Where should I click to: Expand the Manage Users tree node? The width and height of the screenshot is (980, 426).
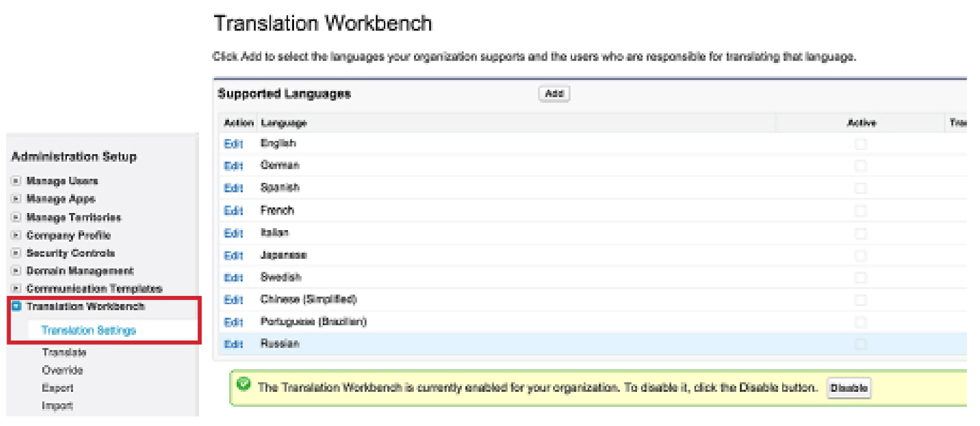pos(17,181)
